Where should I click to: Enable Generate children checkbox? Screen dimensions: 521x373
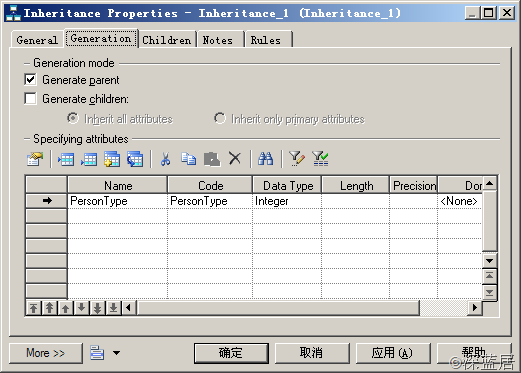tap(30, 99)
